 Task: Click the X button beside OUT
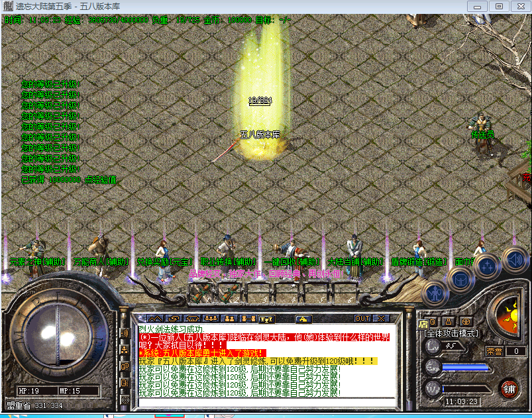pyautogui.click(x=381, y=319)
